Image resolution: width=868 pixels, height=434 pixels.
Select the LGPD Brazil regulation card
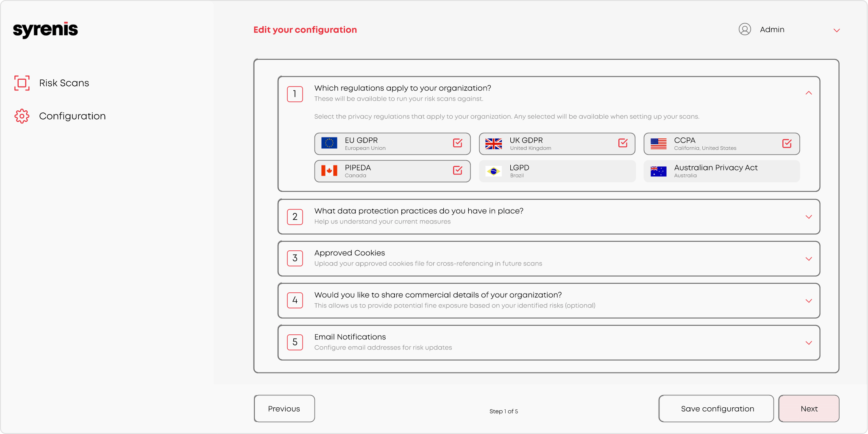pyautogui.click(x=557, y=171)
